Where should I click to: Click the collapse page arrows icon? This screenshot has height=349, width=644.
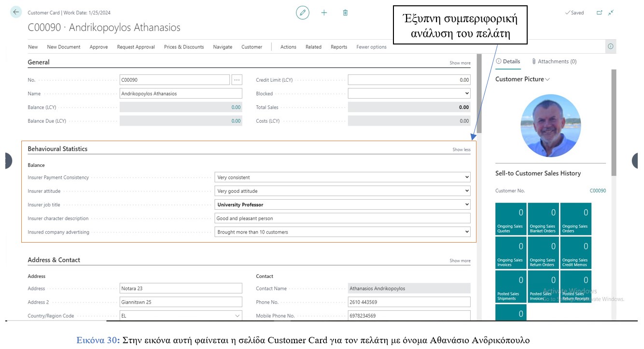(611, 13)
